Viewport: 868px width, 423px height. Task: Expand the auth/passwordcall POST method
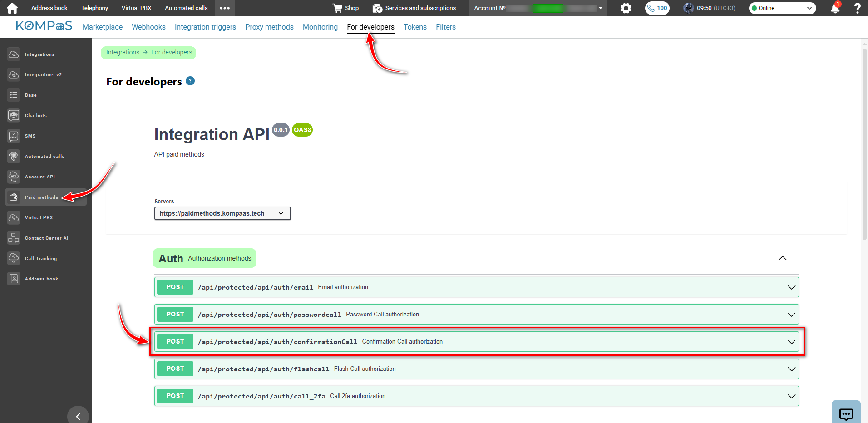click(477, 315)
